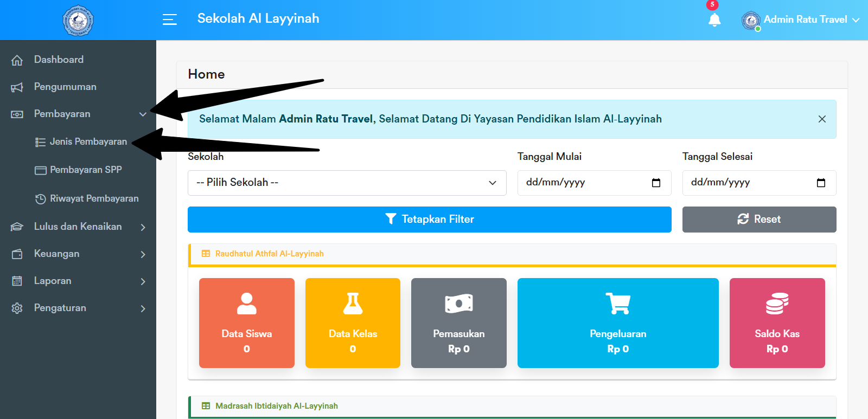Viewport: 868px width, 419px height.
Task: Click table icon beside Madrasah Ibtidaiyah Al-Layyinah
Action: (x=206, y=406)
